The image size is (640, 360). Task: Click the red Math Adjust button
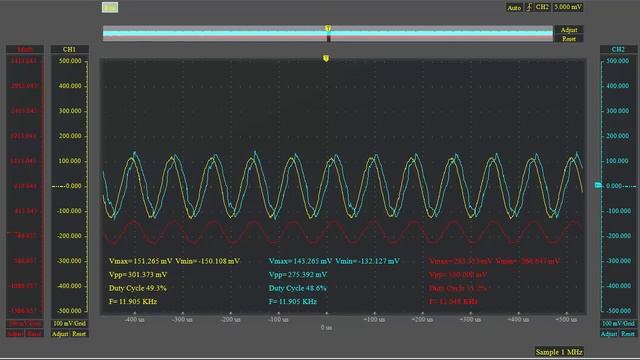pyautogui.click(x=16, y=334)
